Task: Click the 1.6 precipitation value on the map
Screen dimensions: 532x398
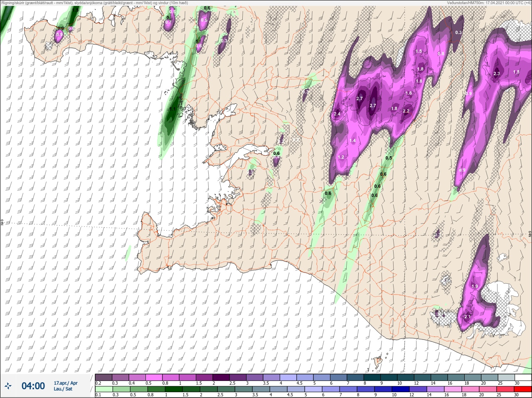Action: 409,93
